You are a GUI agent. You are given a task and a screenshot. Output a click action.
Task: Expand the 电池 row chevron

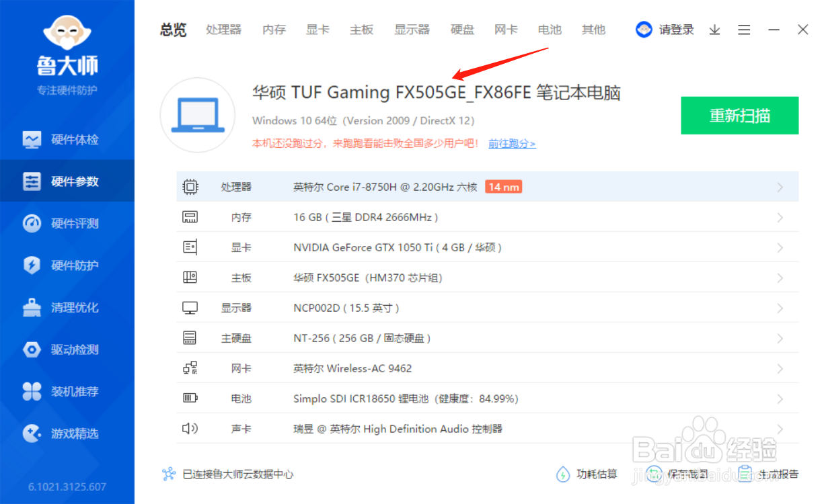coord(780,399)
